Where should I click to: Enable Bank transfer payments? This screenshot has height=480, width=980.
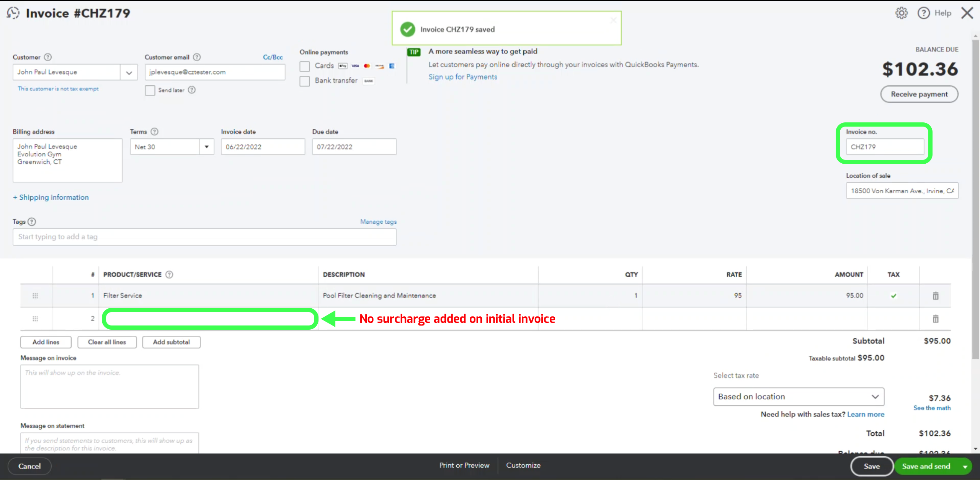tap(305, 81)
